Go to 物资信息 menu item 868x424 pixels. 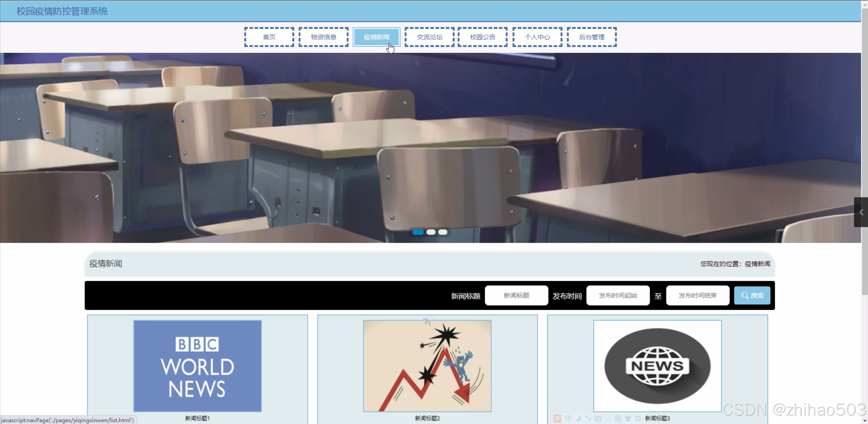coord(323,37)
